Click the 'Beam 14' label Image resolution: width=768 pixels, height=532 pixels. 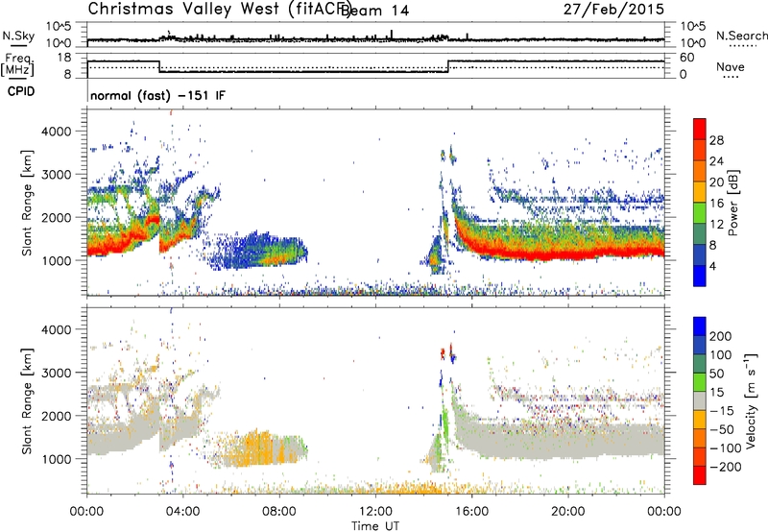pyautogui.click(x=375, y=10)
